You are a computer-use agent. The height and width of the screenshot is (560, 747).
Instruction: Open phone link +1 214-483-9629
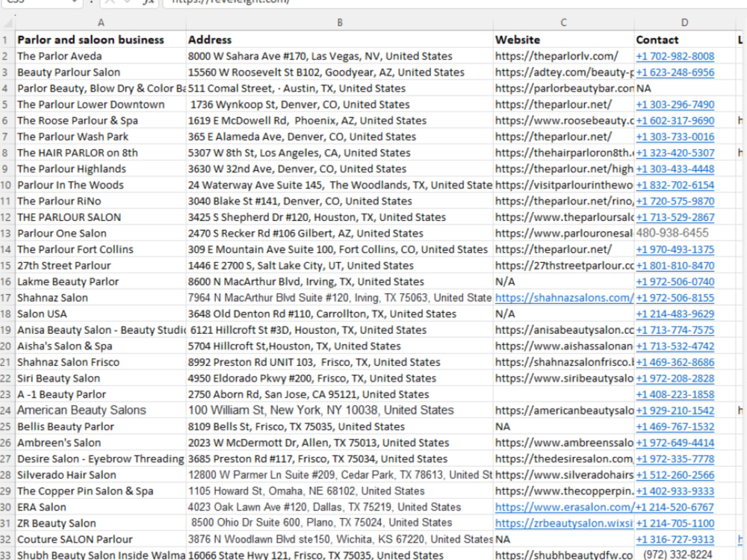pos(675,314)
